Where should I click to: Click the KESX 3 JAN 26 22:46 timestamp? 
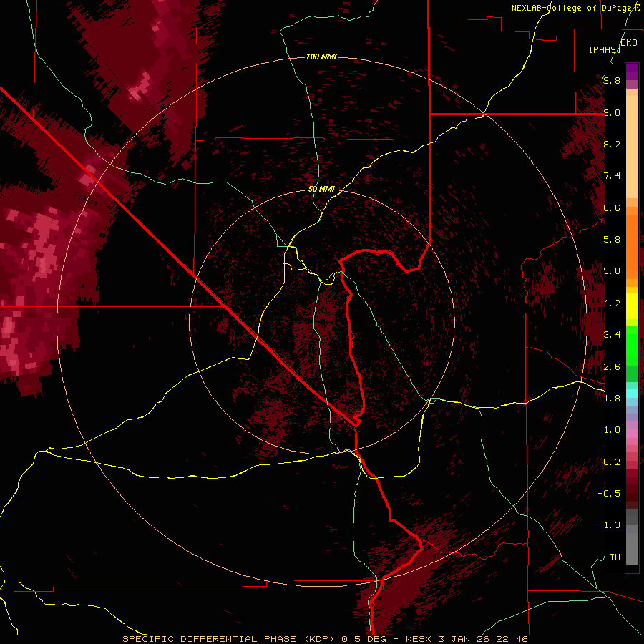tap(467, 639)
